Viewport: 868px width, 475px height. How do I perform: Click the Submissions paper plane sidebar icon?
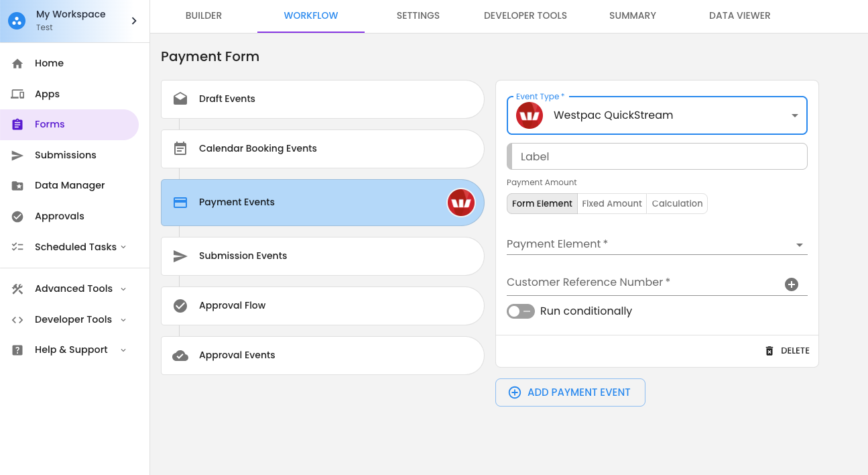[x=17, y=155]
